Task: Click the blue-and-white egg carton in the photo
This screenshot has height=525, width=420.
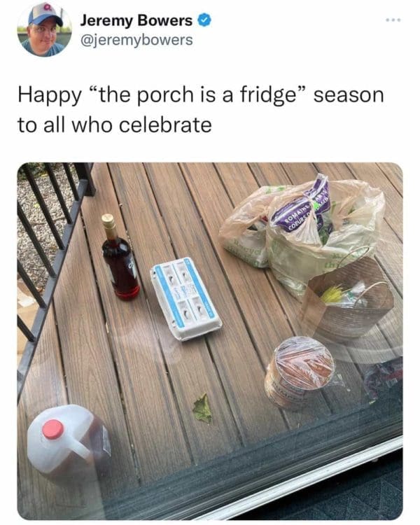Action: coord(185,299)
